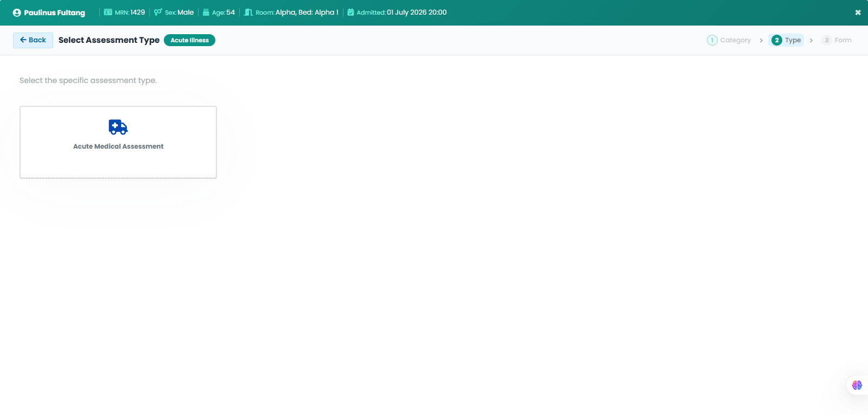The image size is (868, 415).
Task: Click the room door icon
Action: (248, 12)
